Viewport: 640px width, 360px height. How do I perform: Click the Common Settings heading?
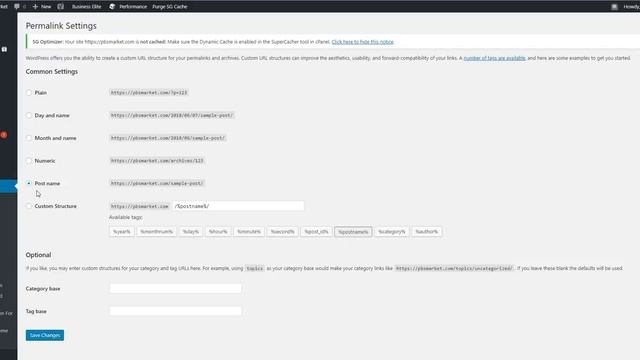click(52, 71)
